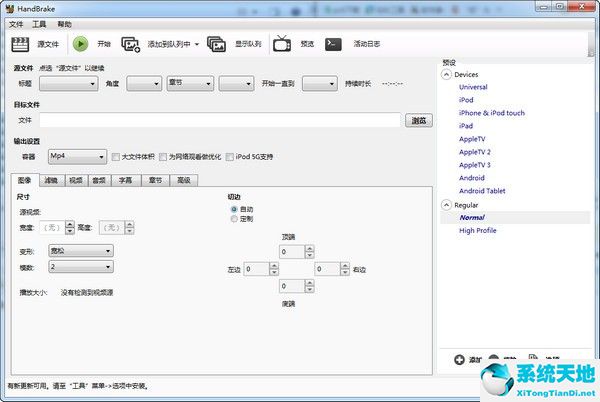
Task: Click the 高度 (Height) value field
Action: coord(112,228)
